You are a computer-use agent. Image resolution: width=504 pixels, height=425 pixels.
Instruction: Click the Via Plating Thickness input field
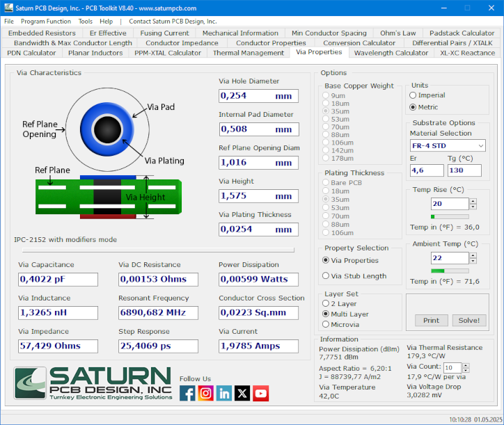pos(258,230)
